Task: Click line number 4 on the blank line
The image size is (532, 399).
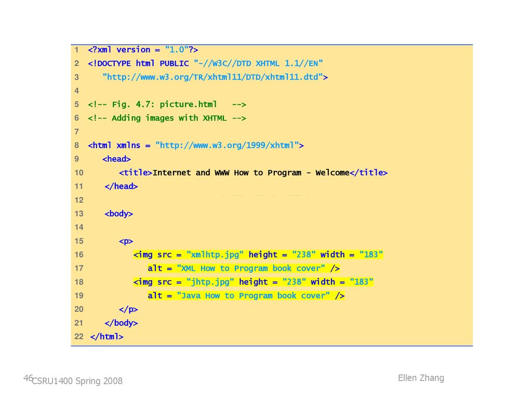Action: coord(77,91)
